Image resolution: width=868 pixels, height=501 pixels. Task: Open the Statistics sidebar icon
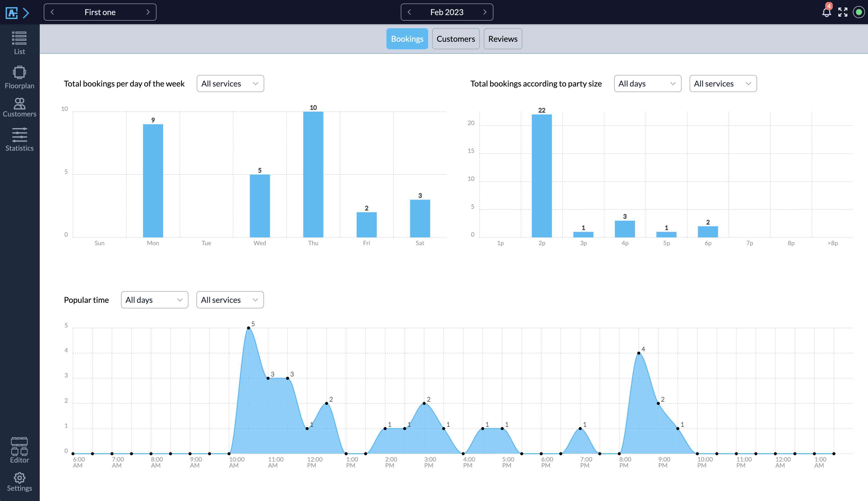pos(19,139)
